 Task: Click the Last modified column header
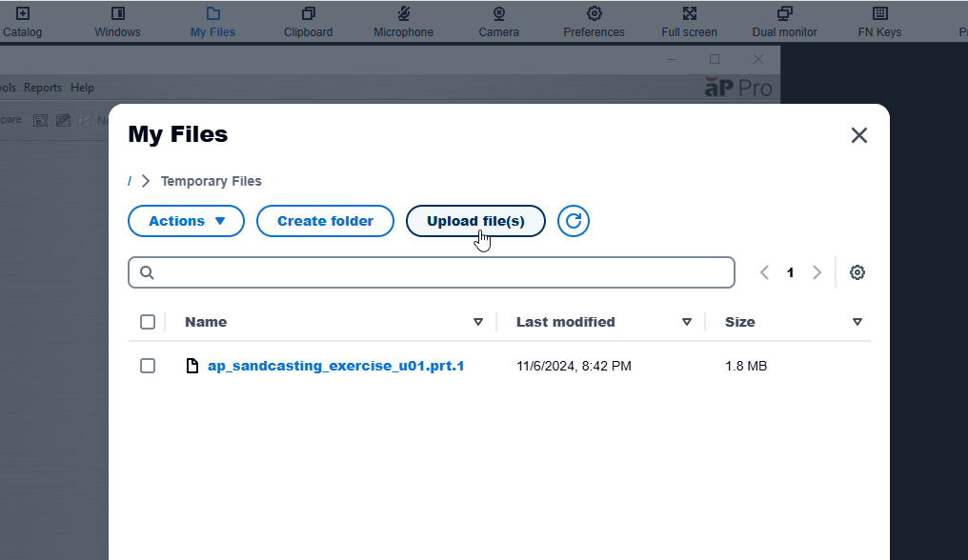(x=566, y=322)
